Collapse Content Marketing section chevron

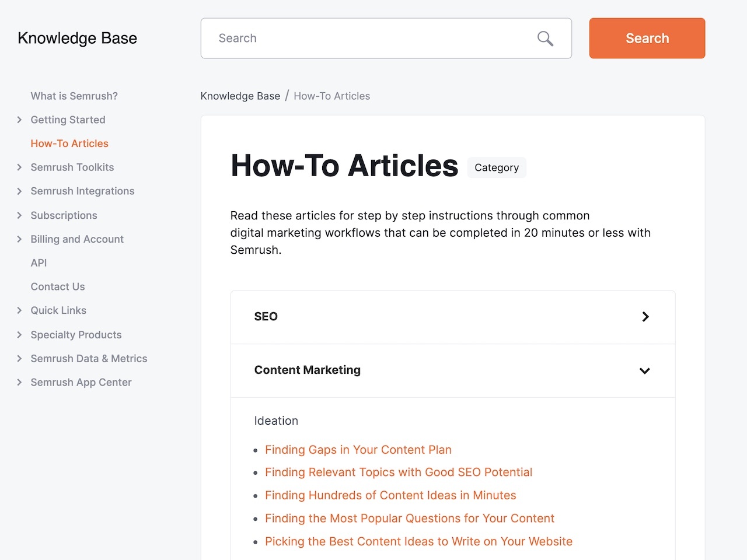645,370
